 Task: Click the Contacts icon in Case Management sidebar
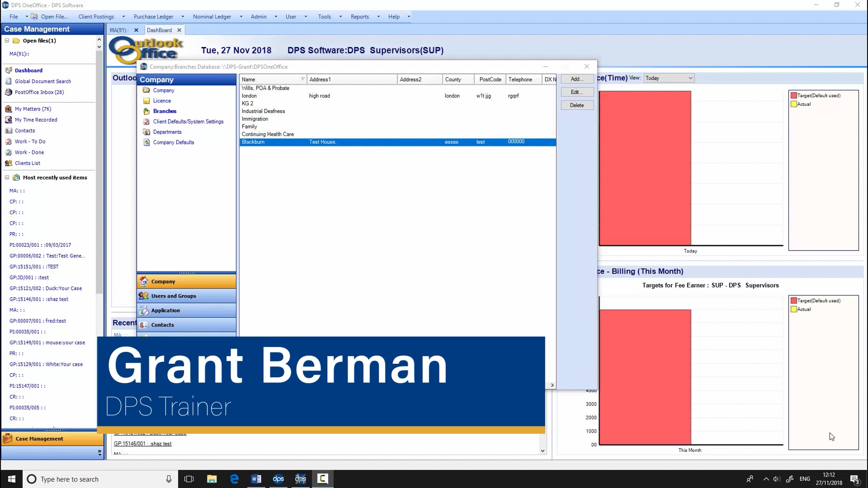click(x=8, y=130)
